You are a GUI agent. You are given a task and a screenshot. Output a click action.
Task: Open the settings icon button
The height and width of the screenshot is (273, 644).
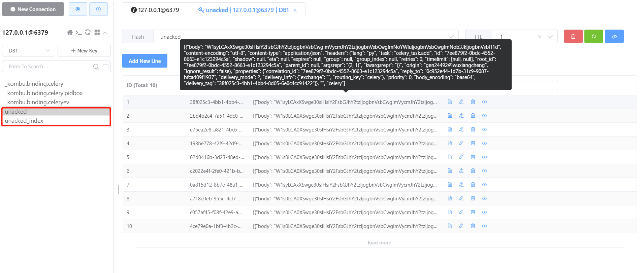(x=78, y=9)
